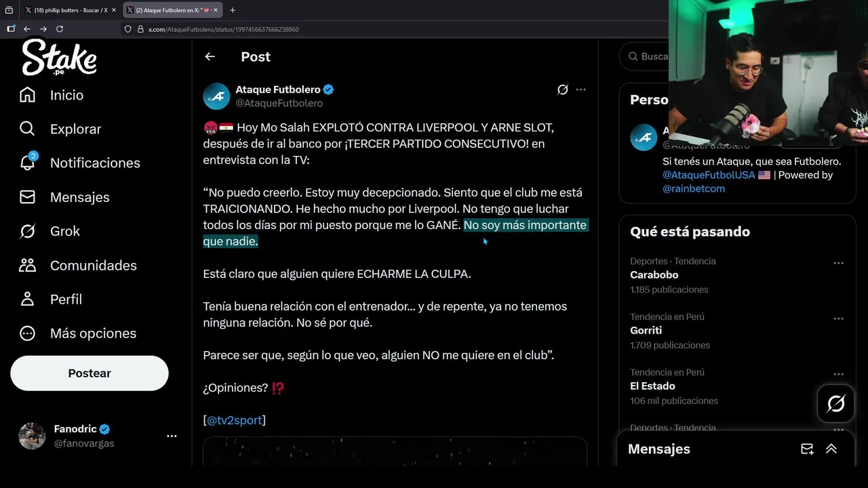Reload the page with browser refresh
Viewport: 868px width, 488px height.
click(x=60, y=29)
